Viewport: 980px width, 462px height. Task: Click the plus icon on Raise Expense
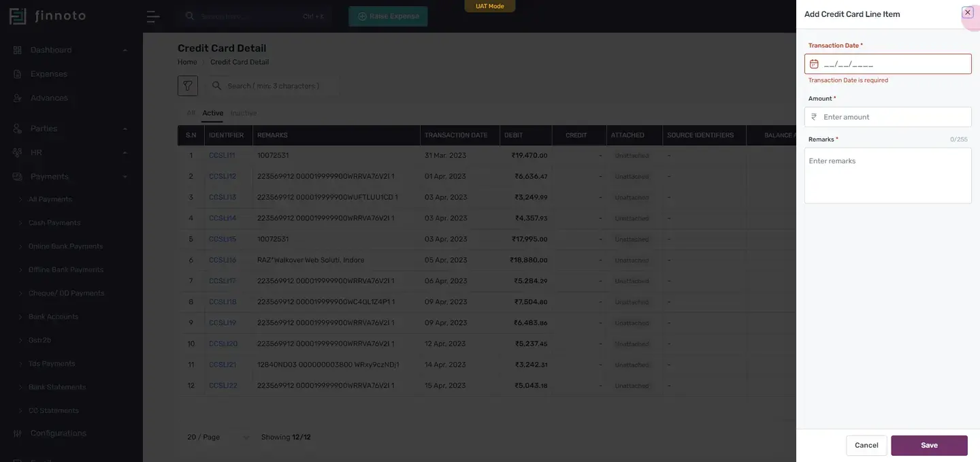pos(362,16)
